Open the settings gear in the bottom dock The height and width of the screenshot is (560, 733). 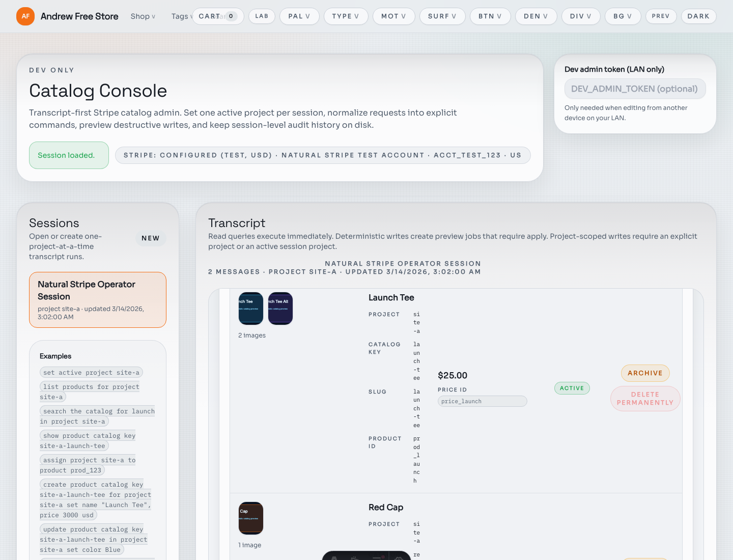point(399,558)
